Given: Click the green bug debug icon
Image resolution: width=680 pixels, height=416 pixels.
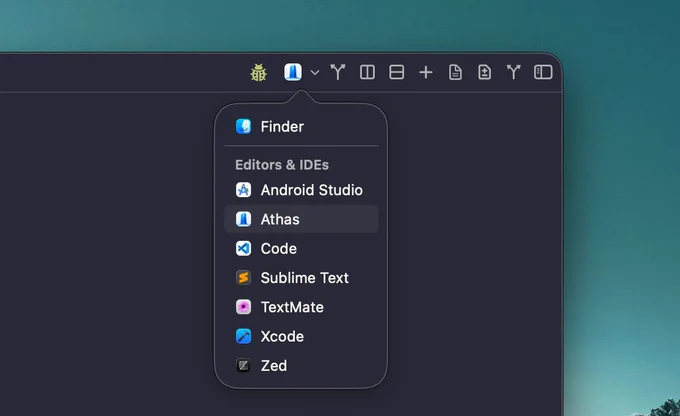Looking at the screenshot, I should [x=258, y=72].
